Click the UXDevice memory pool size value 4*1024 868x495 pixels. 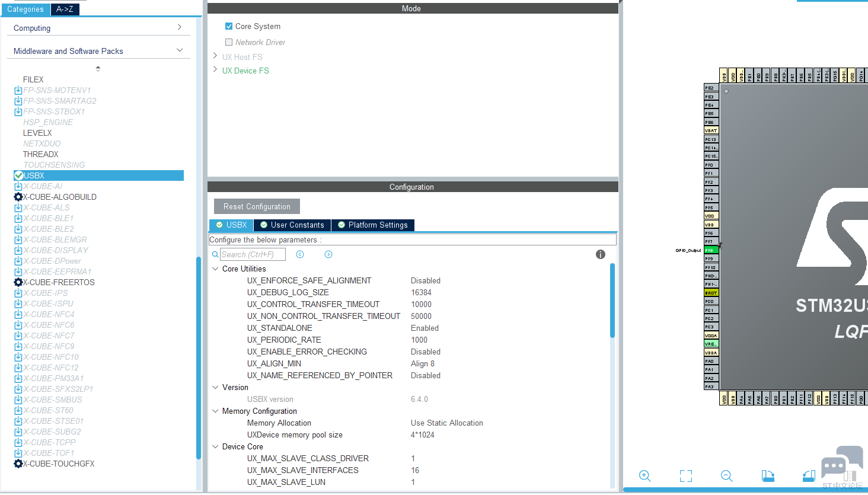click(x=423, y=435)
